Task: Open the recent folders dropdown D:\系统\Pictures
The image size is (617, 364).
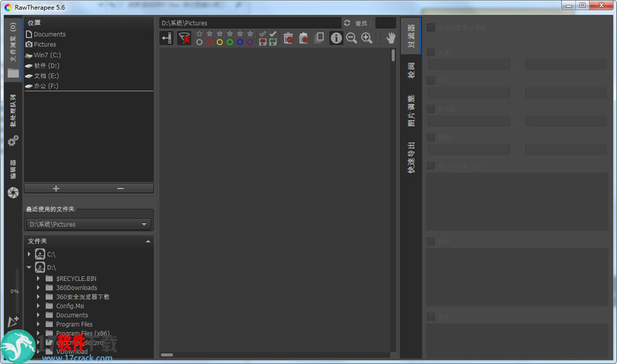Action: [x=89, y=224]
